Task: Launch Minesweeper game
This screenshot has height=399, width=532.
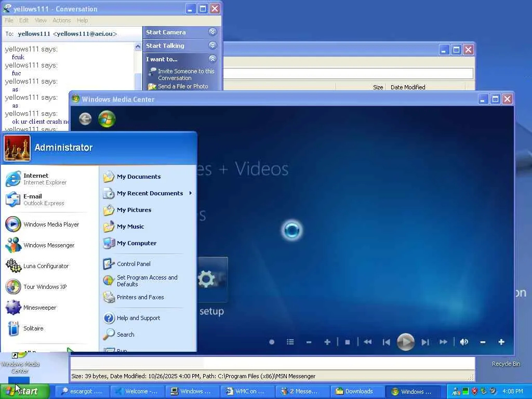Action: pos(31,308)
